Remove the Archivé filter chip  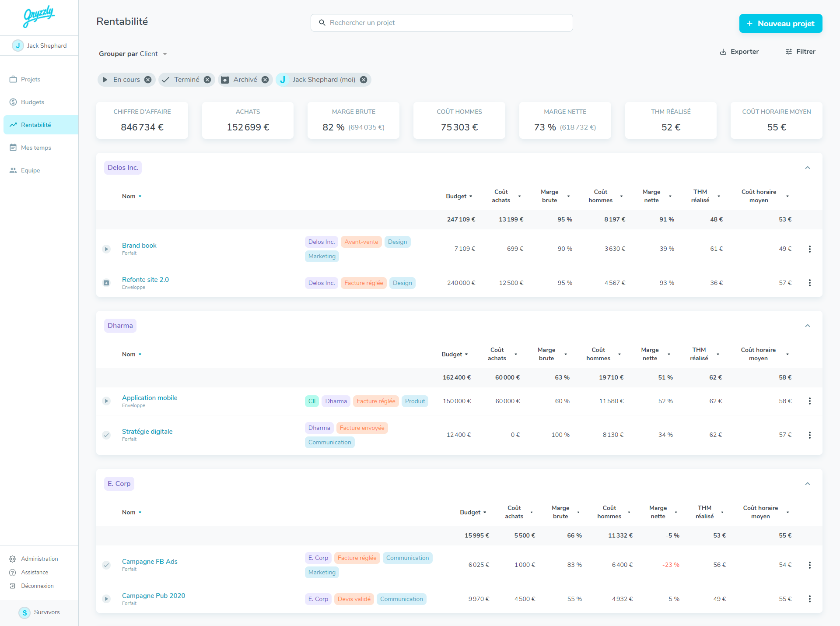point(265,80)
